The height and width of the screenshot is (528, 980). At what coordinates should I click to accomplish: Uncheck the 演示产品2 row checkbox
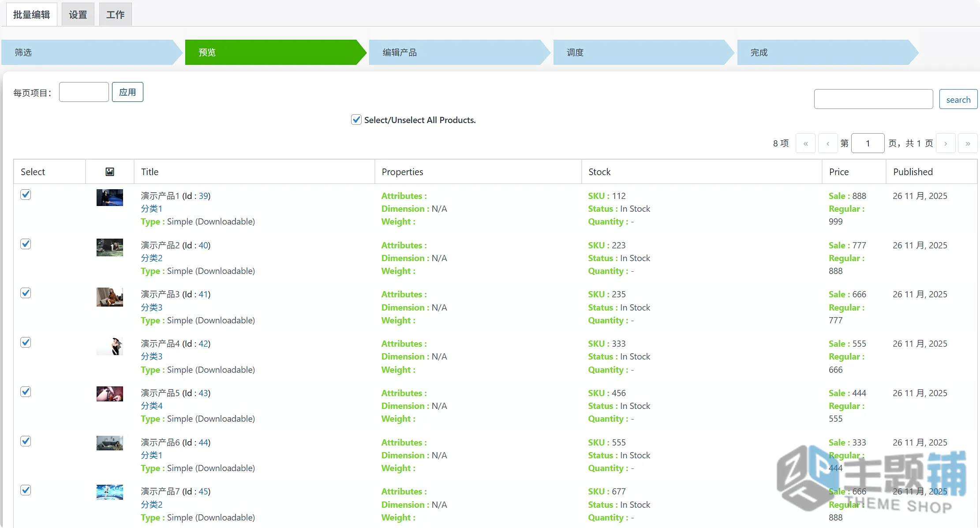click(x=26, y=244)
